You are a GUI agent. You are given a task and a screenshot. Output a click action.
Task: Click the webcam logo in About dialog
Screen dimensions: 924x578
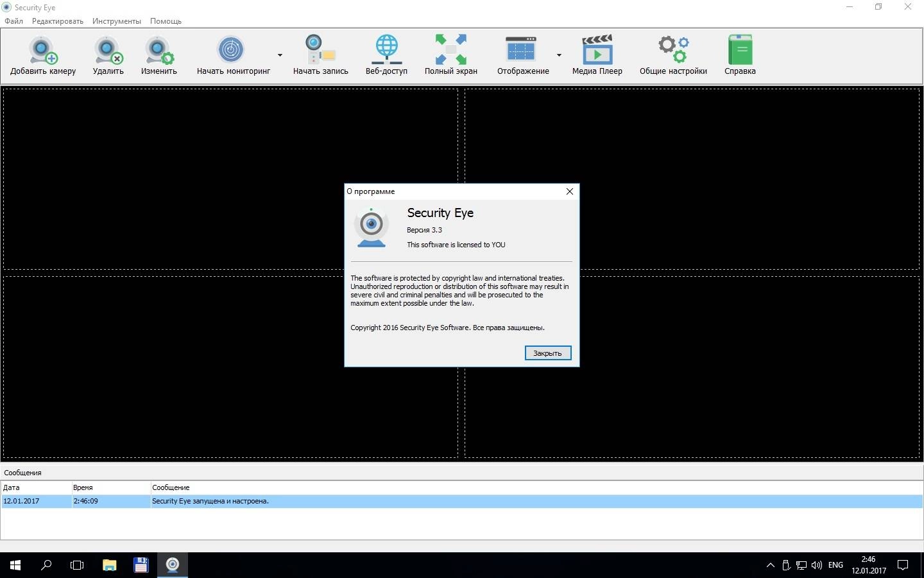point(372,228)
